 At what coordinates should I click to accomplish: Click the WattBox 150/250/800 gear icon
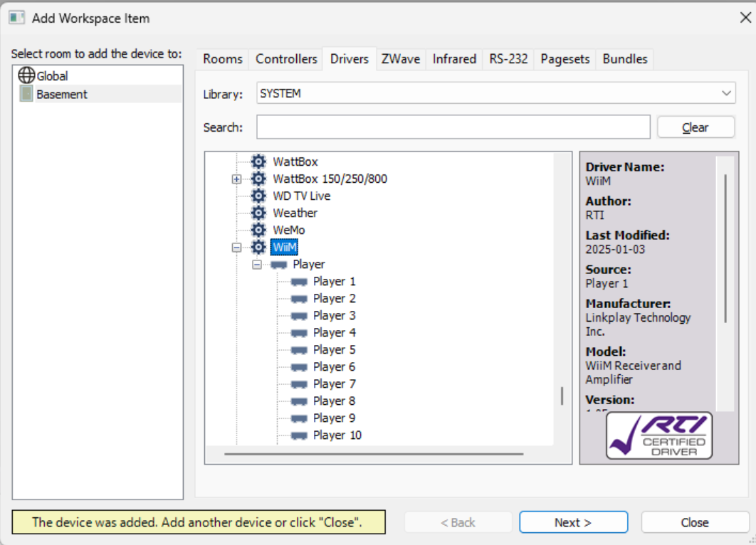coord(259,179)
